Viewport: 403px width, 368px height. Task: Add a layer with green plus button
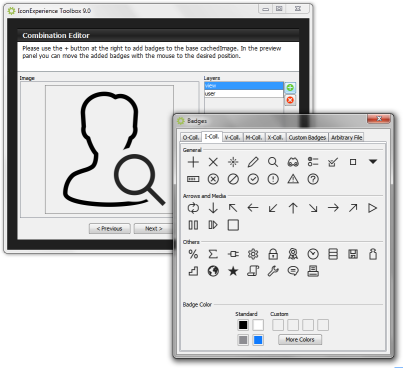coord(290,88)
